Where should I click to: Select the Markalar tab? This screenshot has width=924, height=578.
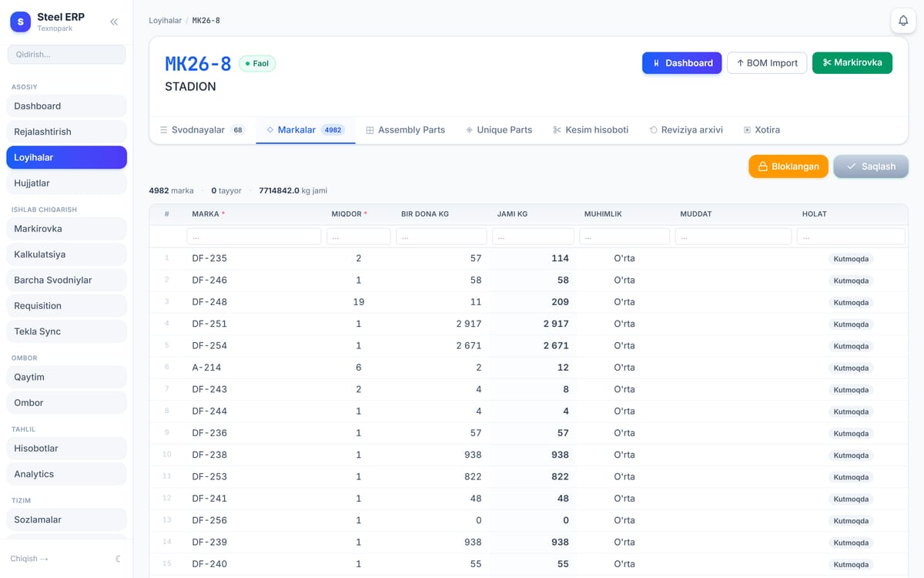305,130
